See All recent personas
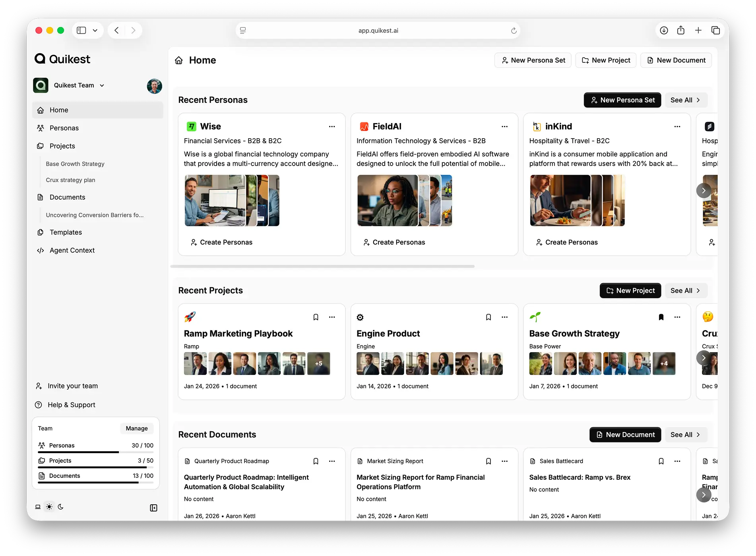This screenshot has height=556, width=756. coord(685,100)
